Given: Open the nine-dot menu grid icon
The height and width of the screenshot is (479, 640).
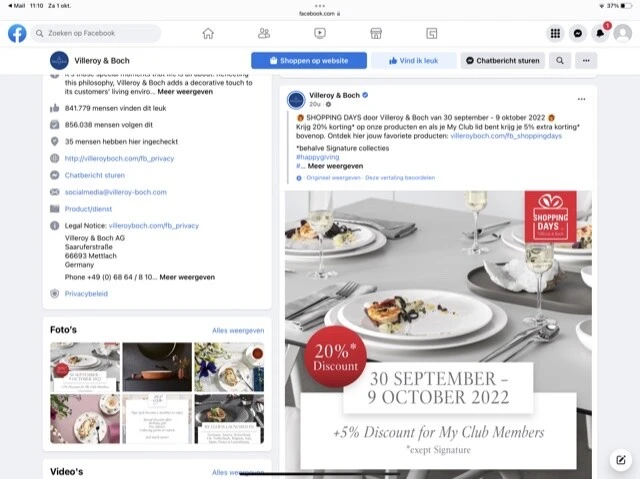Looking at the screenshot, I should pyautogui.click(x=555, y=33).
